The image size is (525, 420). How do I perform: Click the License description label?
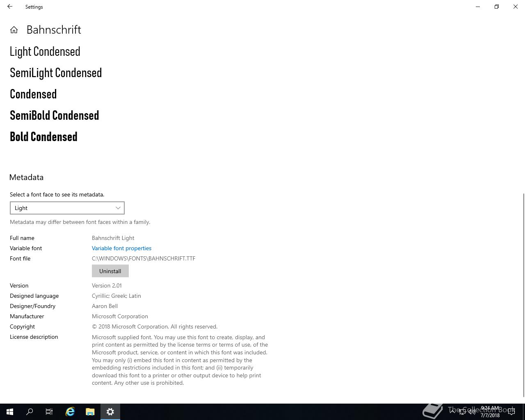coord(34,337)
